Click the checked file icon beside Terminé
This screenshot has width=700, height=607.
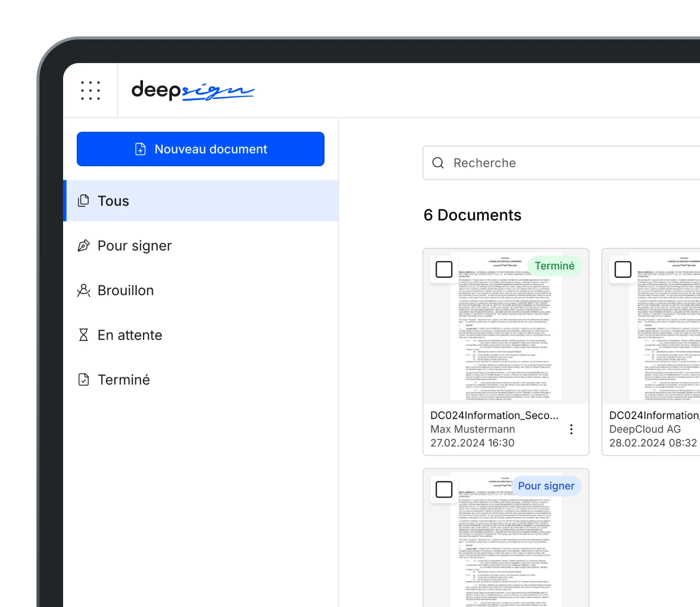(84, 379)
